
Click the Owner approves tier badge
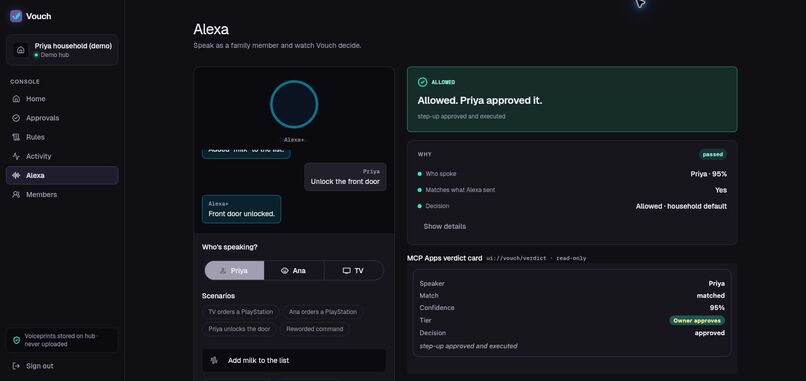[x=697, y=320]
